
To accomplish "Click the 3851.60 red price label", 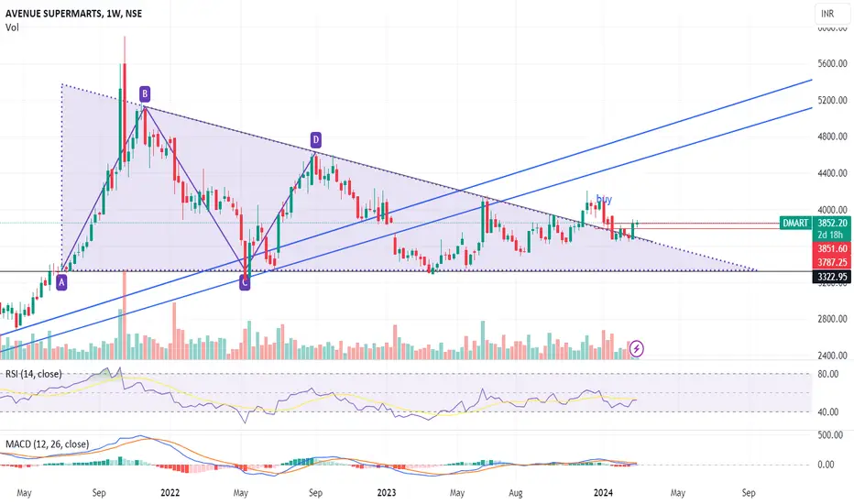I will (832, 248).
